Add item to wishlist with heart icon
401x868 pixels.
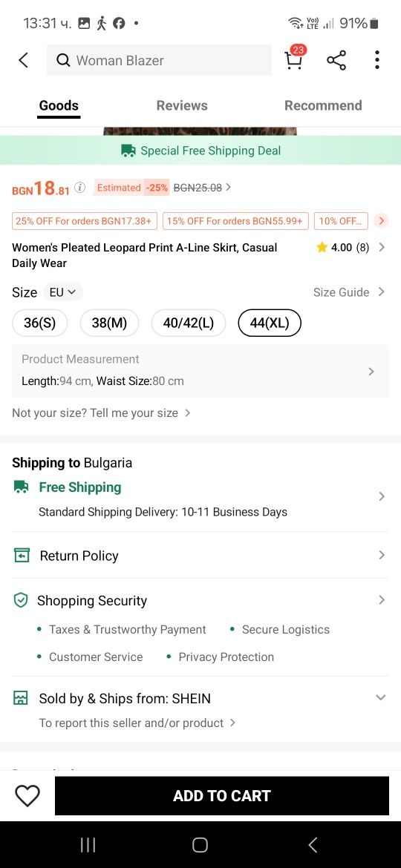27,796
